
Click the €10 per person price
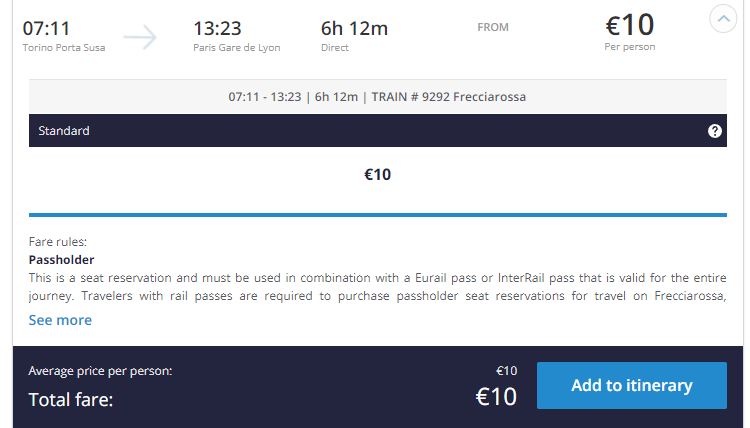[x=630, y=25]
